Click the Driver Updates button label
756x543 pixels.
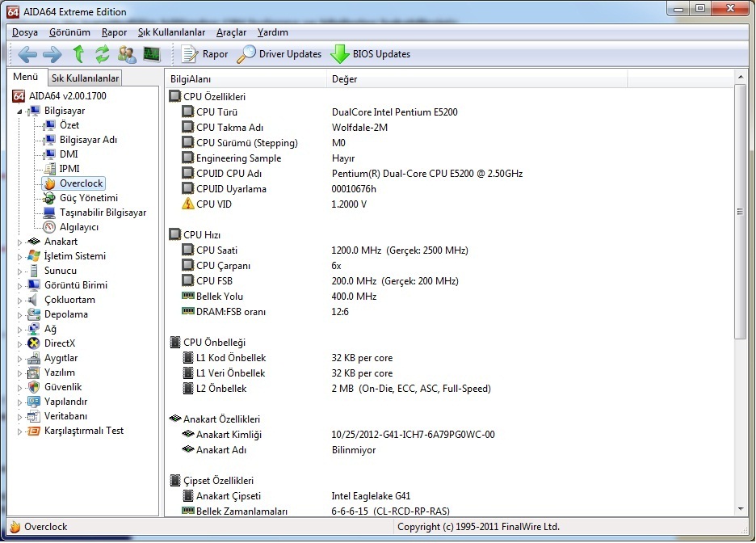290,54
